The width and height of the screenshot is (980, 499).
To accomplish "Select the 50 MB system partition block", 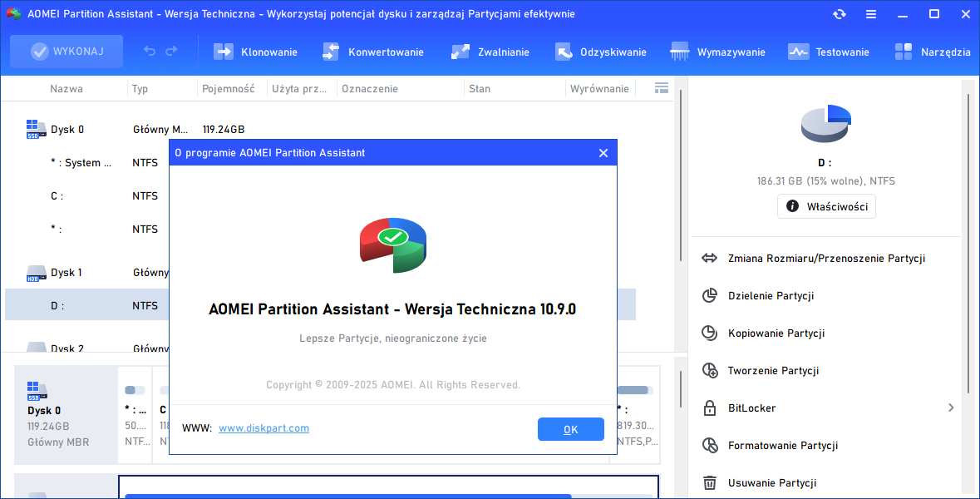I will 135,415.
